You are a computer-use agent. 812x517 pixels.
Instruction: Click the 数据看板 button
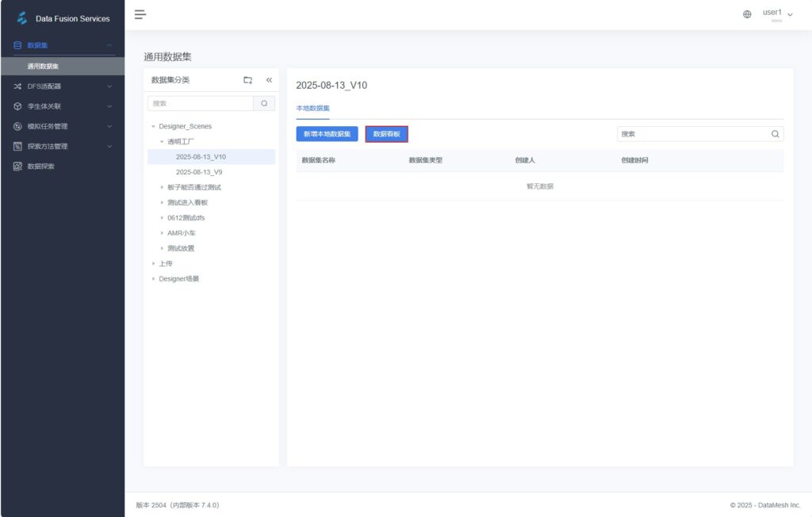pos(386,134)
